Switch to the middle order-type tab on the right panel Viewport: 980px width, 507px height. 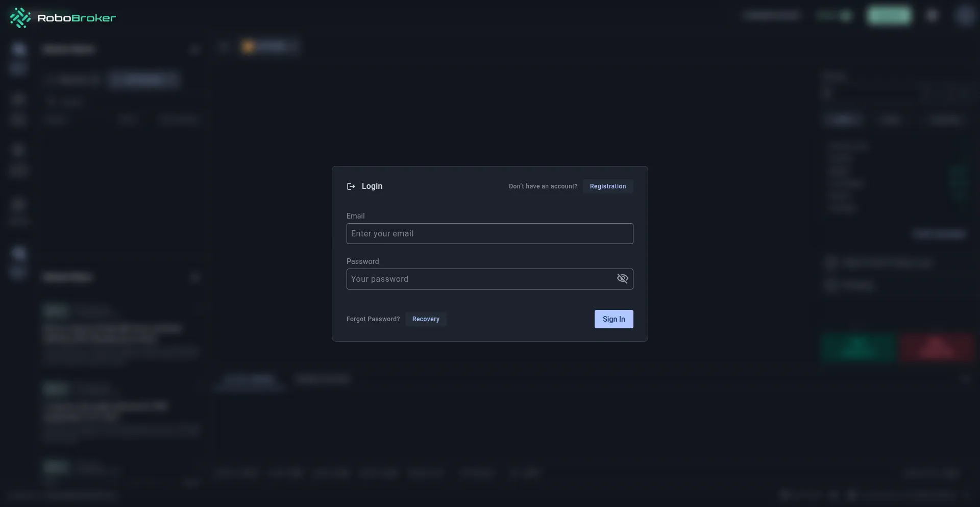click(890, 119)
